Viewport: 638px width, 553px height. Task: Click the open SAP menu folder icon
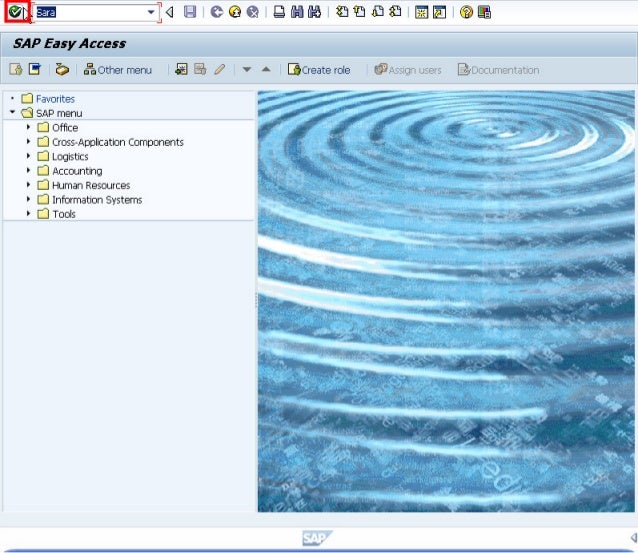27,113
